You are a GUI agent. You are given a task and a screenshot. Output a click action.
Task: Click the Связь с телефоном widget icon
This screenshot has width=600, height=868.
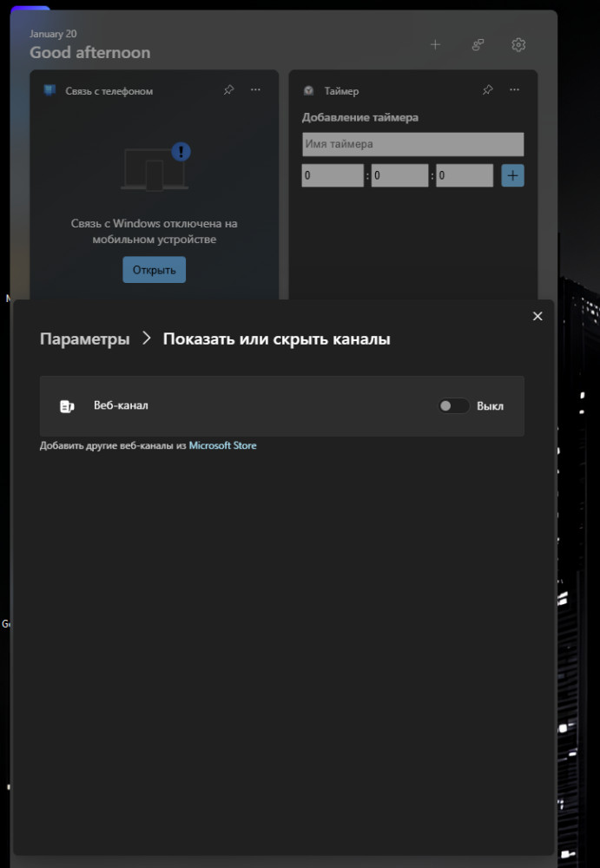point(49,90)
